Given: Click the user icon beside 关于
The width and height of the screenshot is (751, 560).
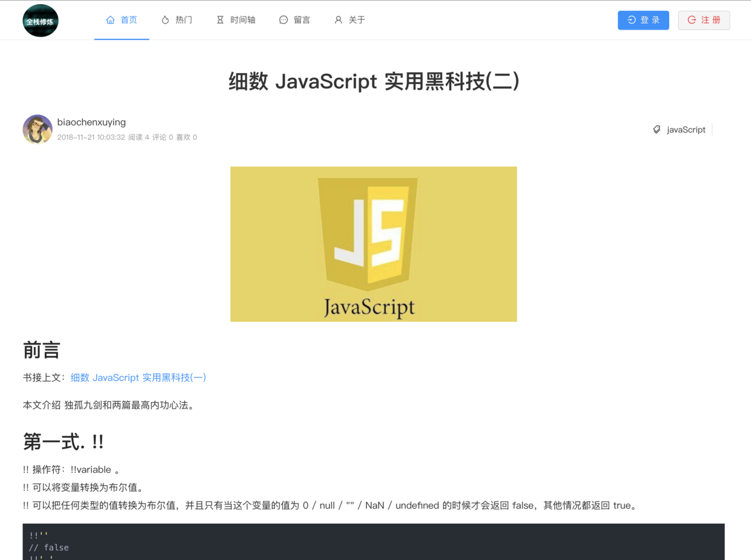Looking at the screenshot, I should (339, 20).
